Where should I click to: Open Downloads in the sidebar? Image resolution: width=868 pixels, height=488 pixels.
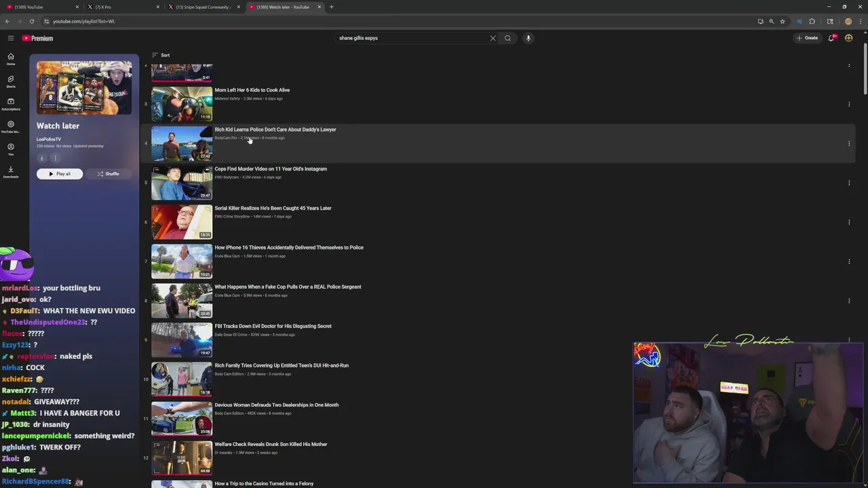pos(11,171)
